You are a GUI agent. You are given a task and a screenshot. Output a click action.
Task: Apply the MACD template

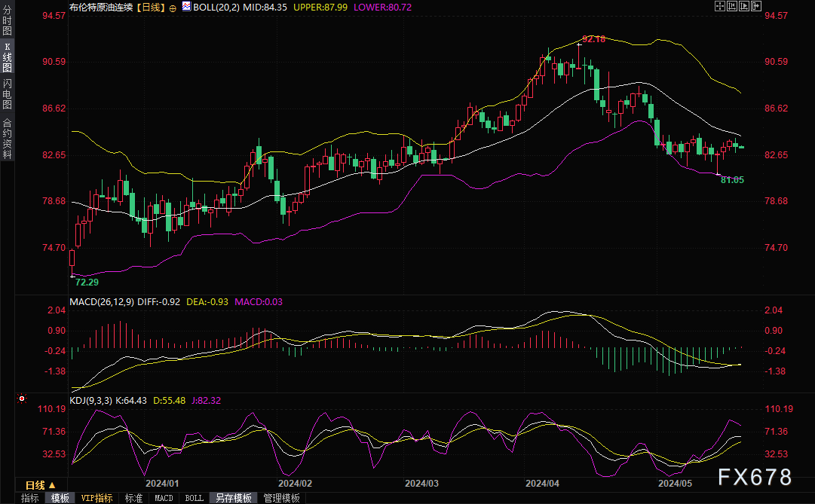(x=164, y=498)
